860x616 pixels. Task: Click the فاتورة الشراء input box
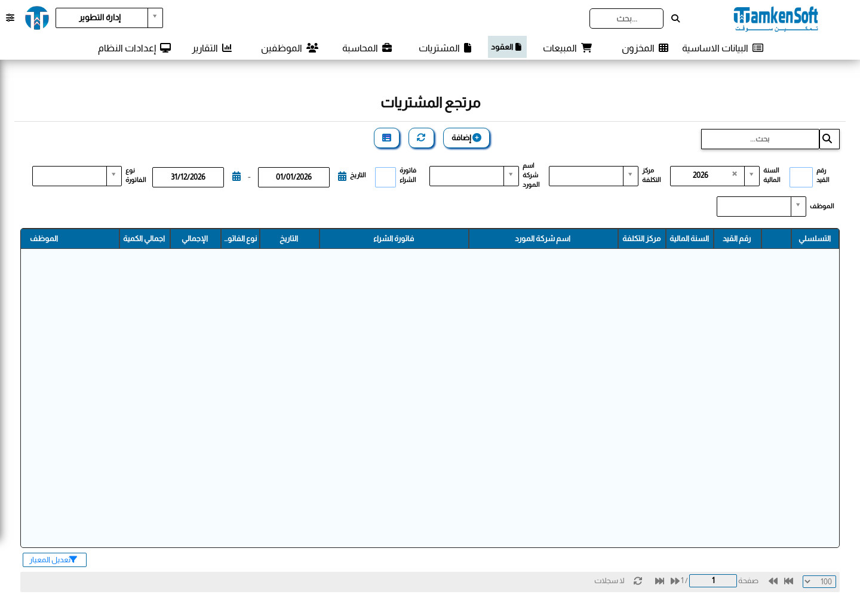click(385, 177)
